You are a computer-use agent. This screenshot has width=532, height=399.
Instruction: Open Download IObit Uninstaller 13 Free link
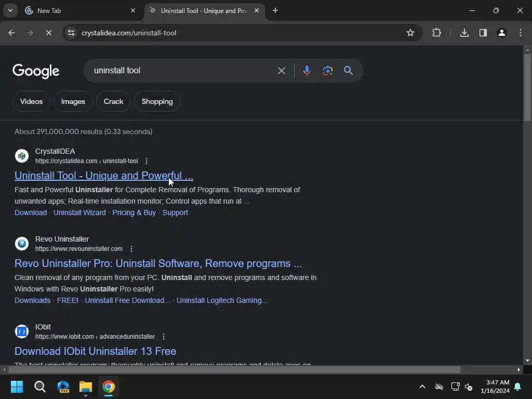tap(96, 351)
